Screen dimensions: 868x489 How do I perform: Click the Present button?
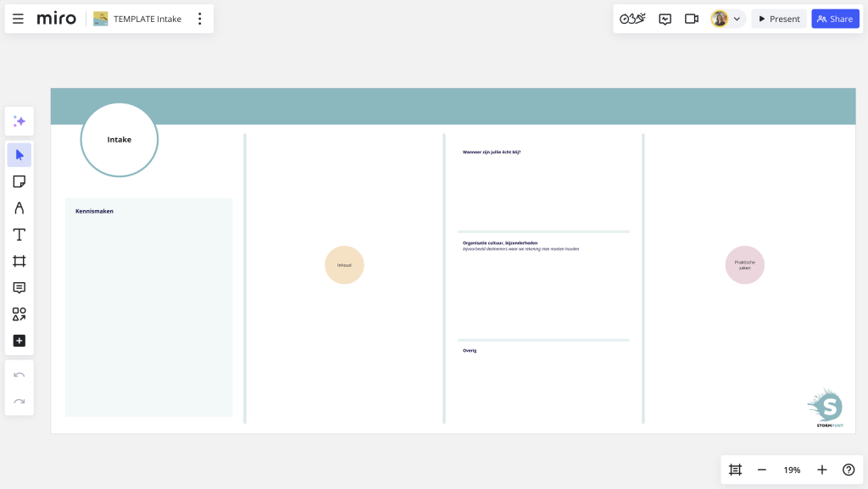point(779,19)
